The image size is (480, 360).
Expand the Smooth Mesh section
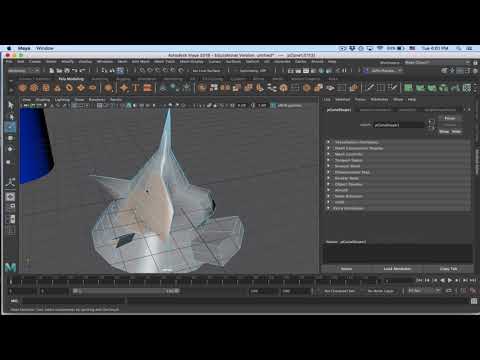[399, 166]
